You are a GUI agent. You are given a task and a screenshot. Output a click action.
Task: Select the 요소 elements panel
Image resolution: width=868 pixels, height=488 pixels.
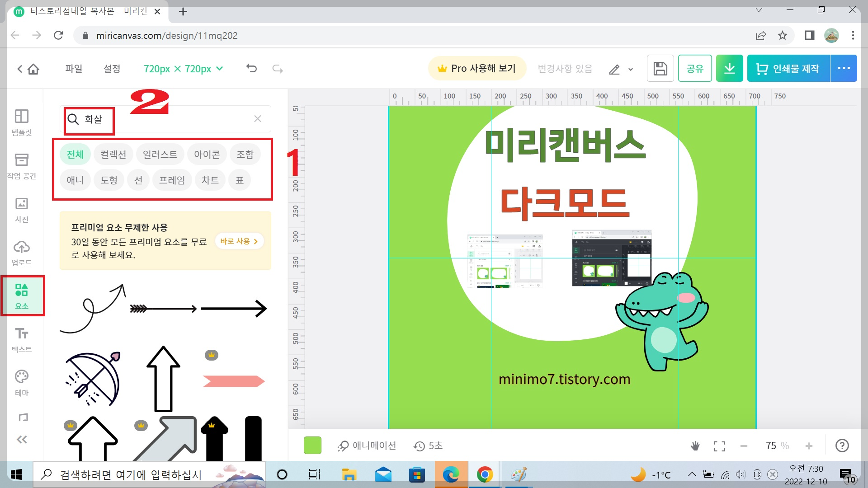[22, 296]
